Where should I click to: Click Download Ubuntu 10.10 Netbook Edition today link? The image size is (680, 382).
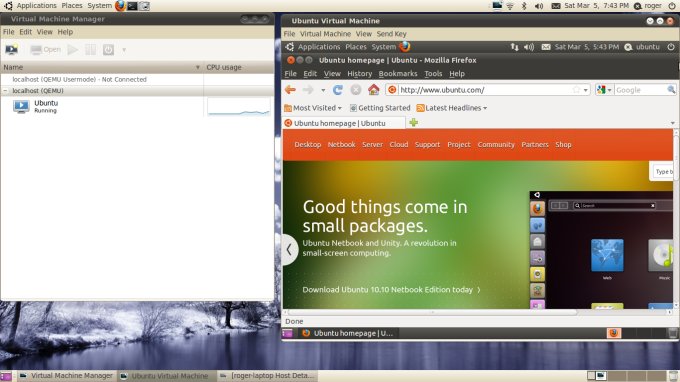(391, 290)
